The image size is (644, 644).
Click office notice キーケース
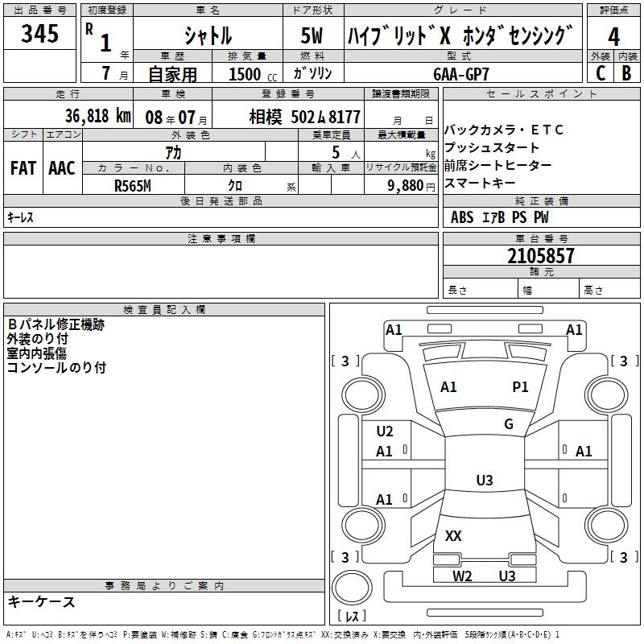click(42, 601)
